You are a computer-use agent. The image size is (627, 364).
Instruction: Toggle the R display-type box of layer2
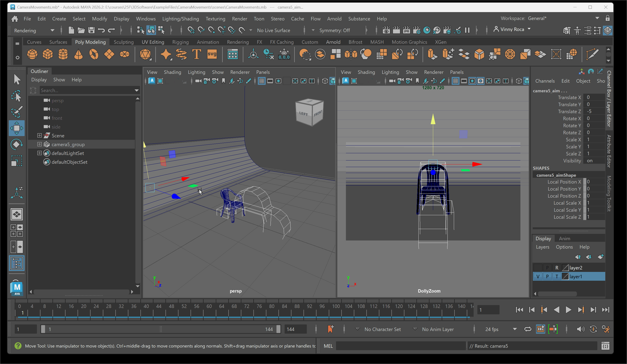pos(557,268)
